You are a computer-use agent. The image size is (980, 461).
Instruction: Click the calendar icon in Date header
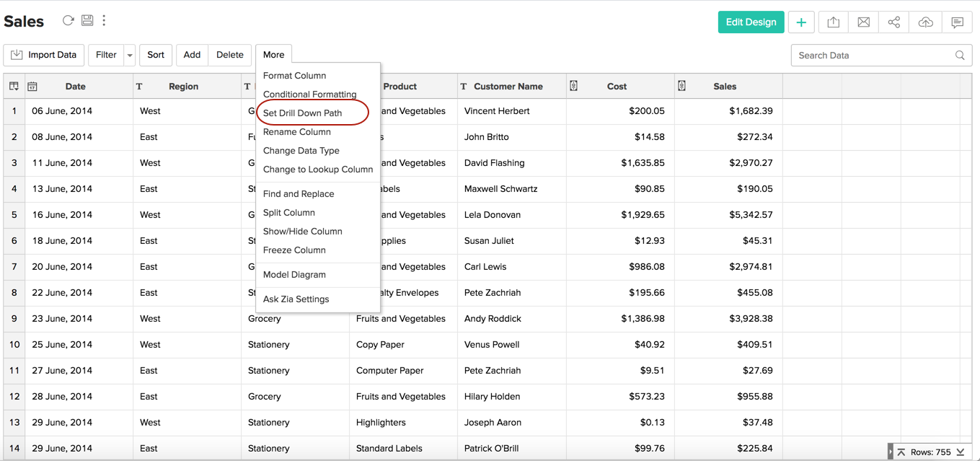[32, 87]
